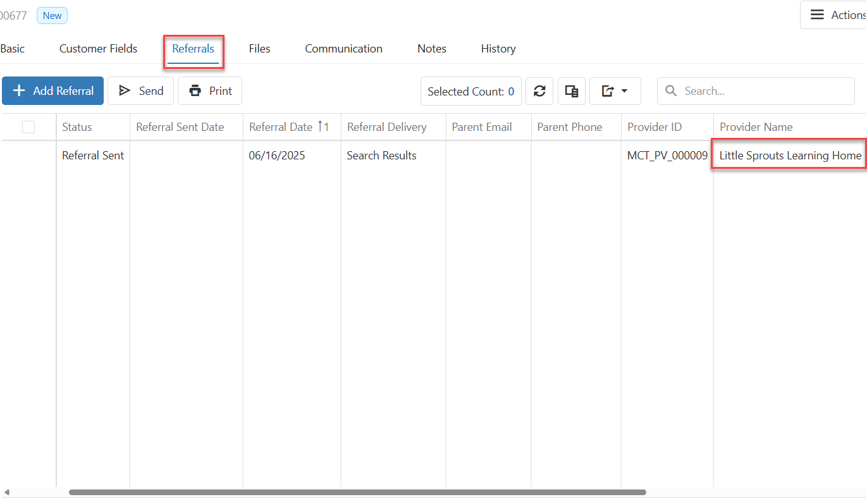The height and width of the screenshot is (504, 867).
Task: Click the Search Results delivery cell
Action: coord(393,156)
